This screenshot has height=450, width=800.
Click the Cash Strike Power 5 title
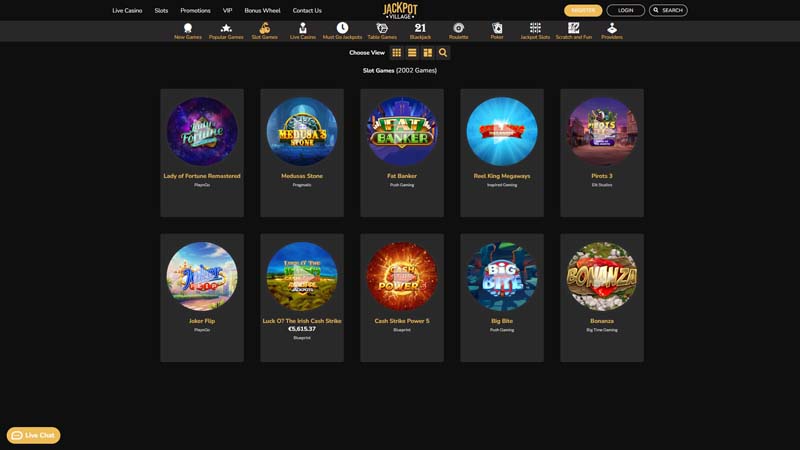pyautogui.click(x=402, y=321)
